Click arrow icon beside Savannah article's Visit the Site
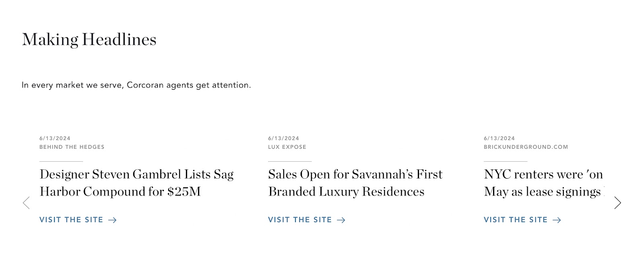Screen dimensions: 644x256 tap(341, 220)
